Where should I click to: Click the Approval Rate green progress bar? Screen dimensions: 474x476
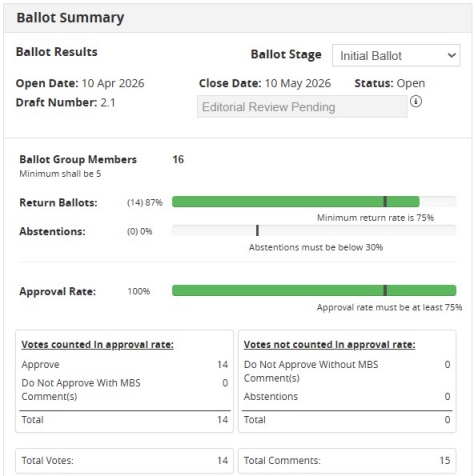pos(314,290)
